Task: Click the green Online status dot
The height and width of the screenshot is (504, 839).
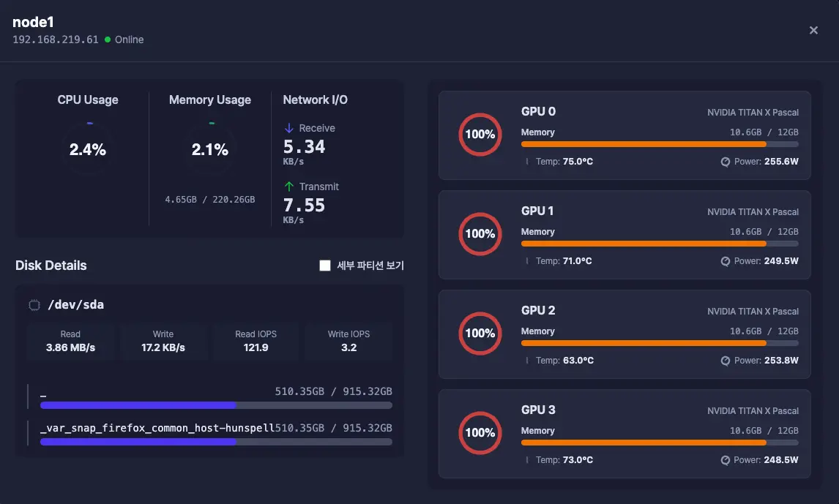Action: (108, 40)
